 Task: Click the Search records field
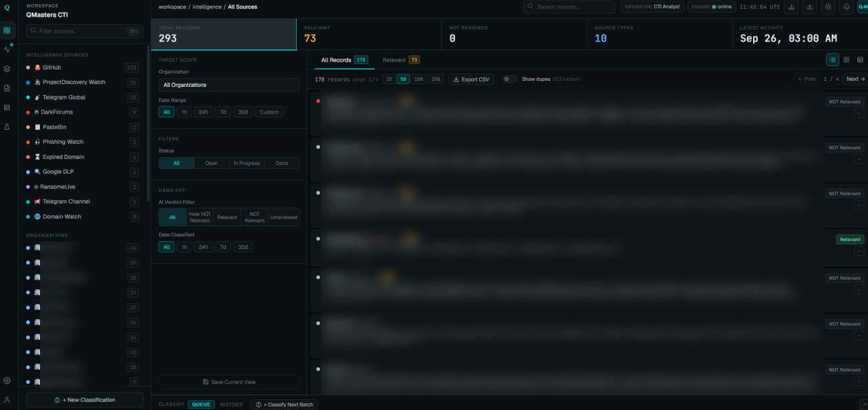tap(569, 7)
